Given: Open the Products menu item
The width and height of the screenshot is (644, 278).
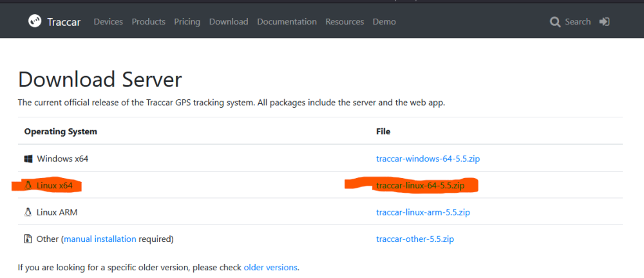Looking at the screenshot, I should (x=148, y=22).
